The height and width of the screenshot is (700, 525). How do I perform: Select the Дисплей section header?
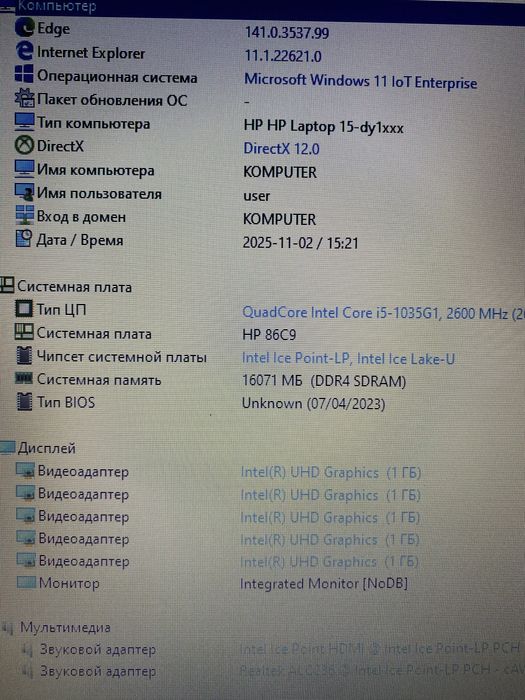click(46, 448)
